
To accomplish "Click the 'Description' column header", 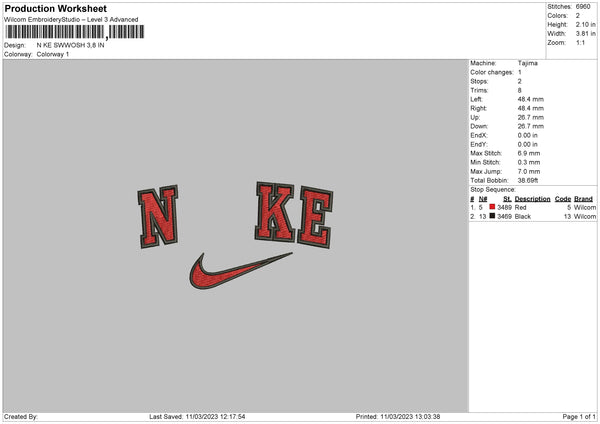I will [532, 199].
